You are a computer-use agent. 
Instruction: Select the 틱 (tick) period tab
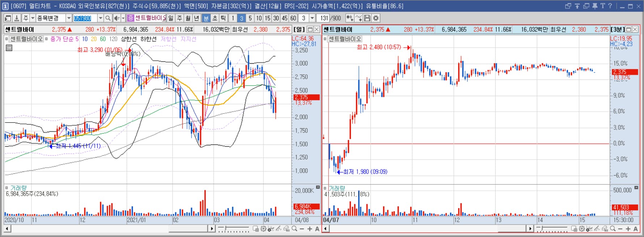223,18
